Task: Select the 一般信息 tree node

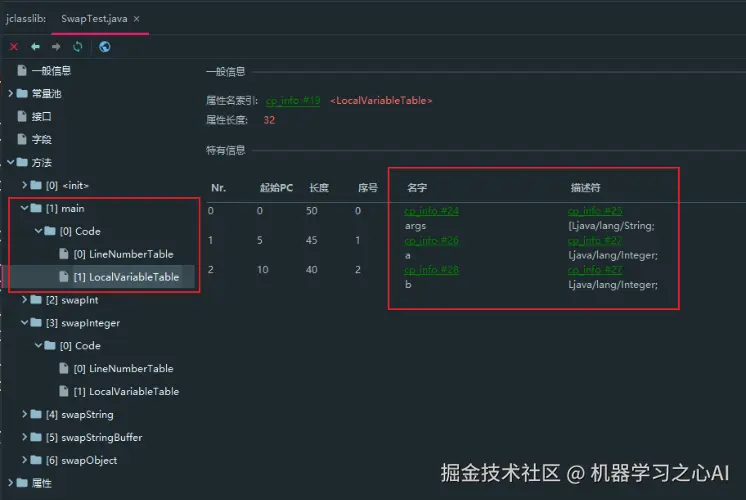Action: click(51, 71)
